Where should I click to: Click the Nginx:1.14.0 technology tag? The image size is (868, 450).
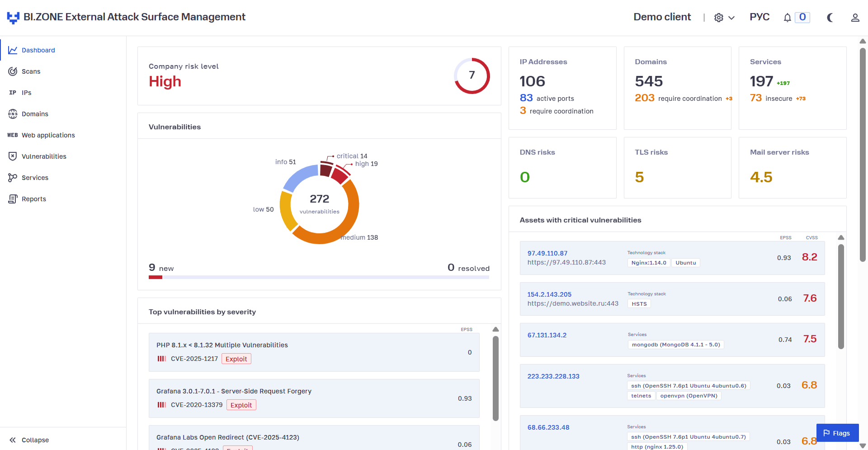point(649,263)
